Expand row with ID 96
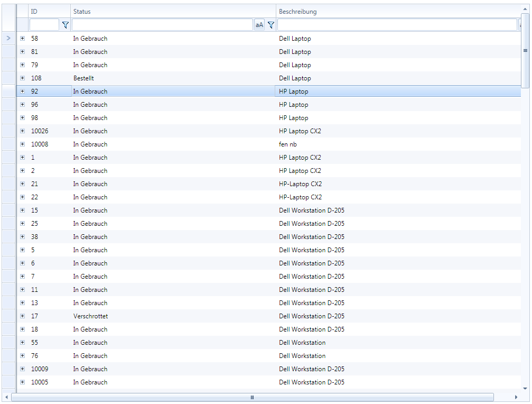 click(22, 105)
